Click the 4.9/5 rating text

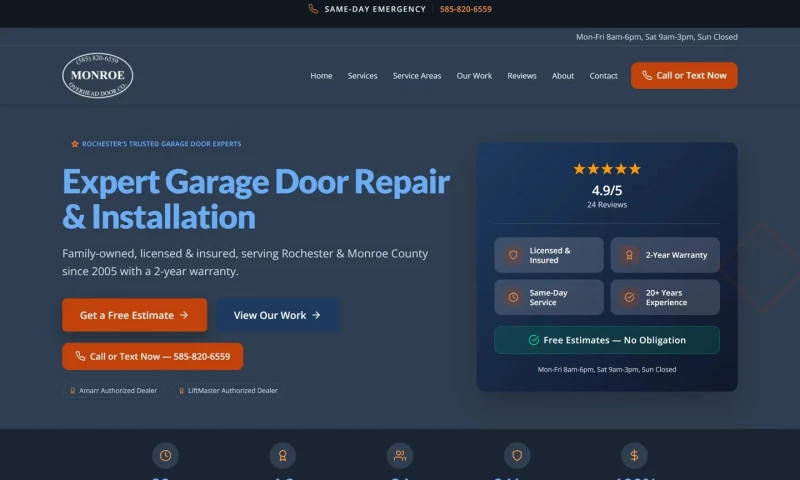607,190
